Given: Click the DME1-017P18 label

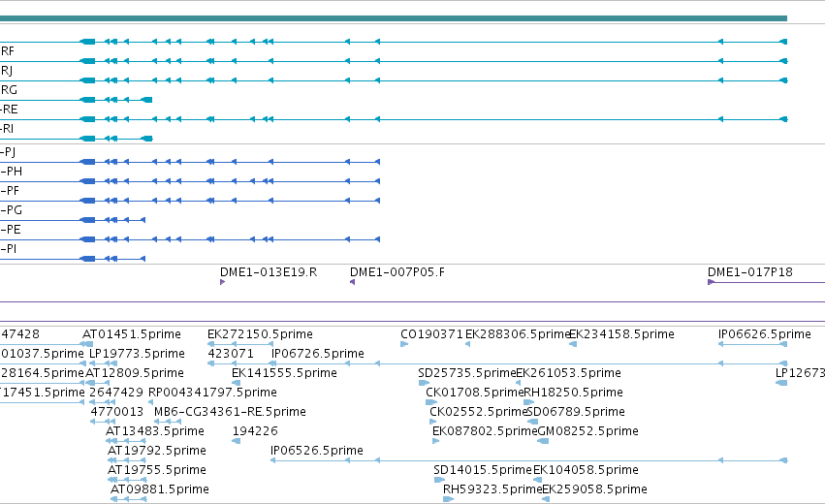Looking at the screenshot, I should coord(749,272).
